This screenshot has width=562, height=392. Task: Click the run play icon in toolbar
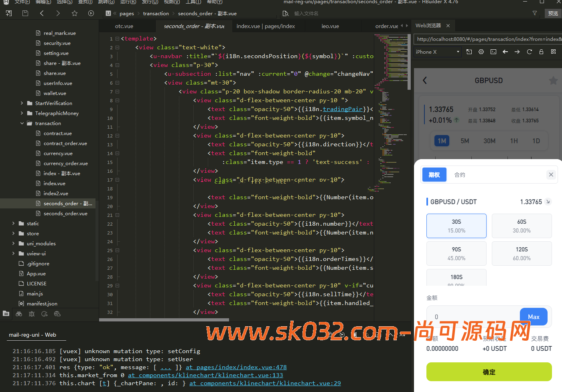[x=91, y=13]
